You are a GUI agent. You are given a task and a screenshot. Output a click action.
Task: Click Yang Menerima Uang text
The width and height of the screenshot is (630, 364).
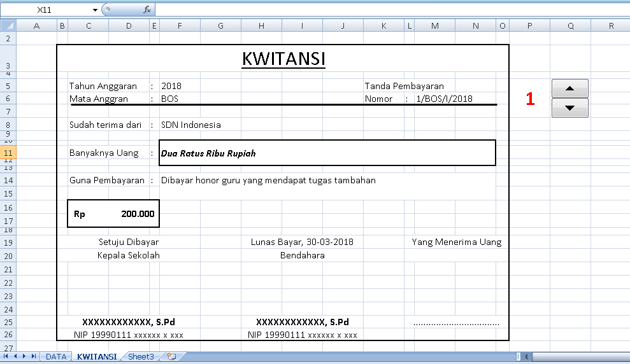[457, 242]
